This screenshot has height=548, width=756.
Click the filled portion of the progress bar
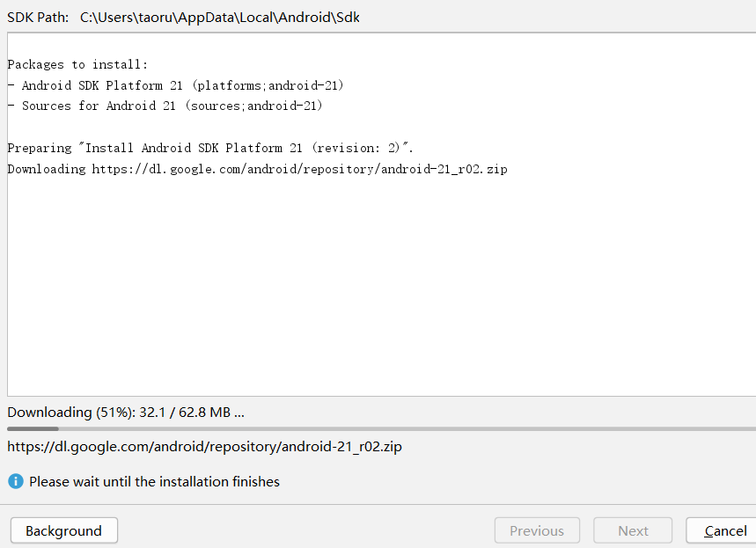pos(33,428)
